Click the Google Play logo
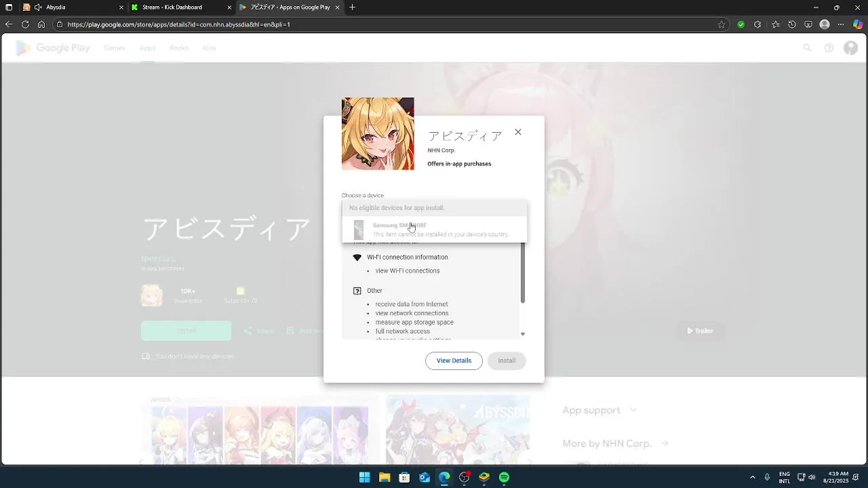 [x=53, y=48]
